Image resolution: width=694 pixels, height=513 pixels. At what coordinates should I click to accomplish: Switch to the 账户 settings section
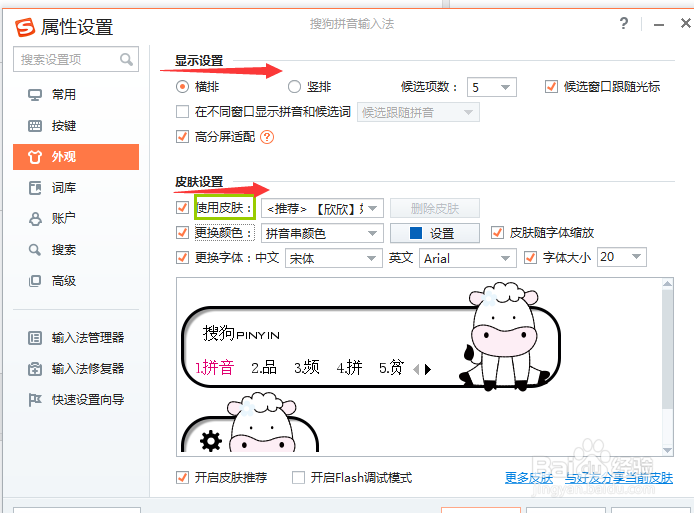76,219
